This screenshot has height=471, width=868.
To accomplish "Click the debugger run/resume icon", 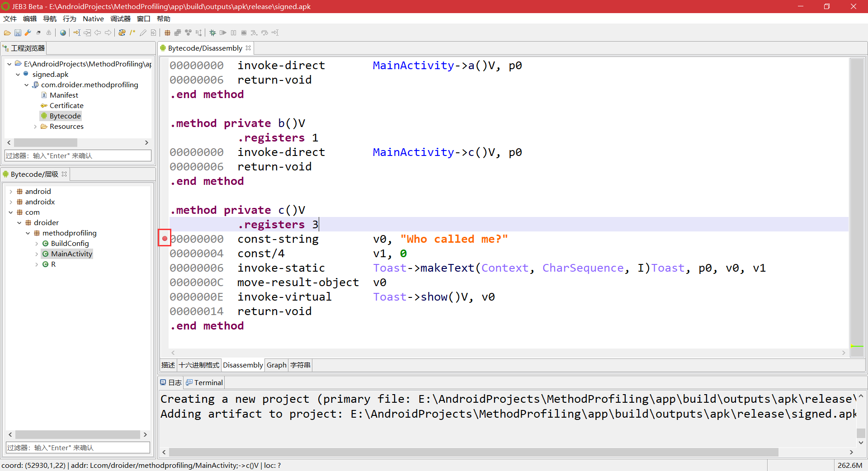I will pos(223,33).
